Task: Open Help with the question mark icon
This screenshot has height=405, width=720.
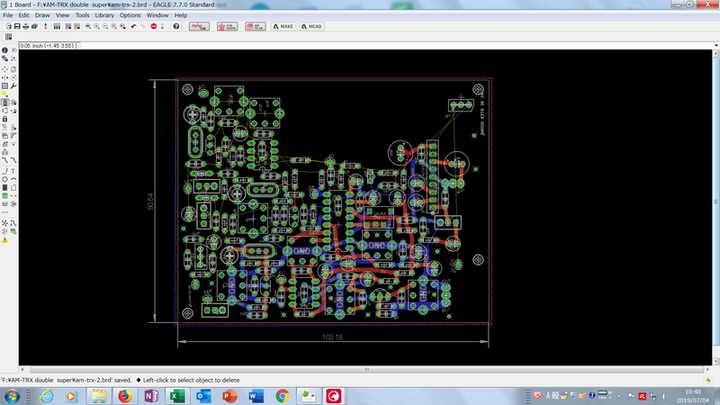Action: pos(176,26)
